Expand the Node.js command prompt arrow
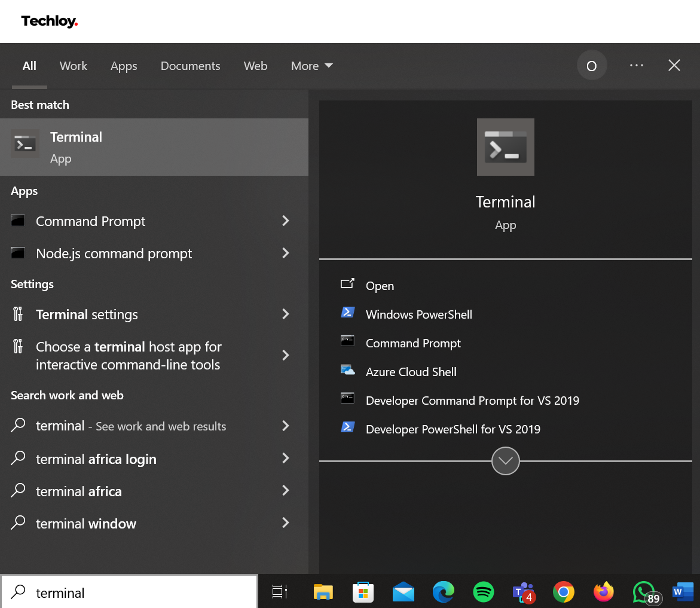Viewport: 700px width, 608px height. click(x=286, y=253)
